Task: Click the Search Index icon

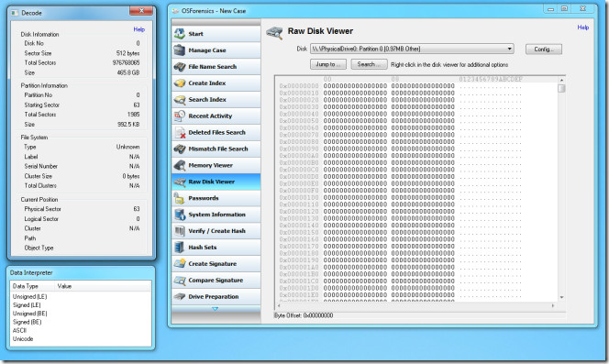Action: 180,99
